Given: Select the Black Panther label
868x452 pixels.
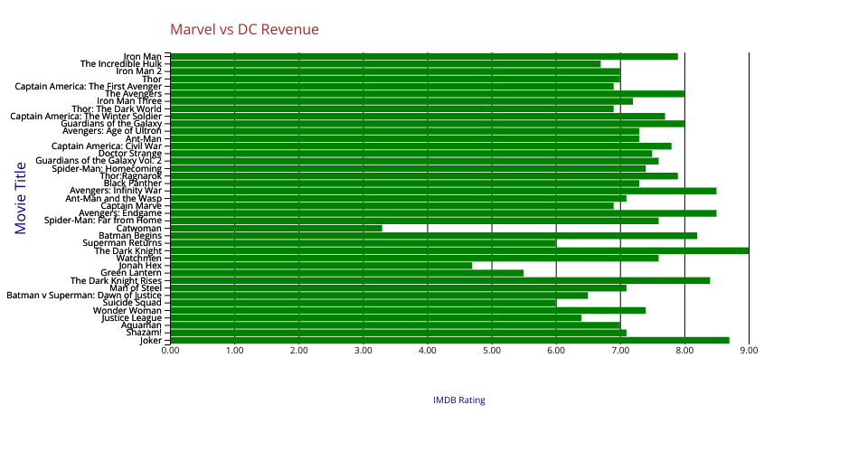Looking at the screenshot, I should [133, 184].
